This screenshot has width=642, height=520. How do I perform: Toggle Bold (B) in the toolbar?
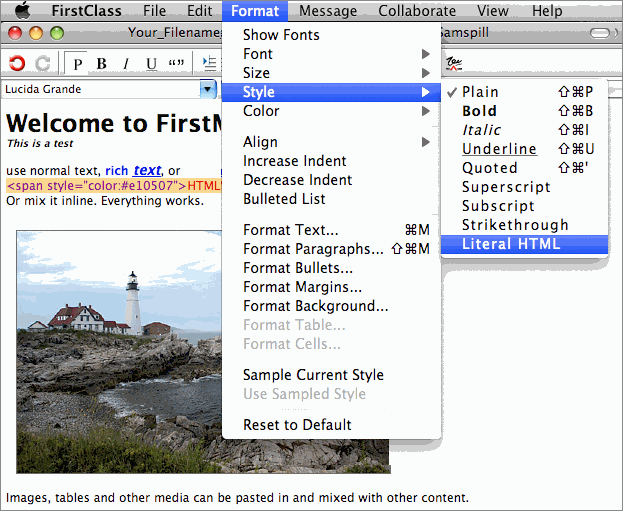102,63
